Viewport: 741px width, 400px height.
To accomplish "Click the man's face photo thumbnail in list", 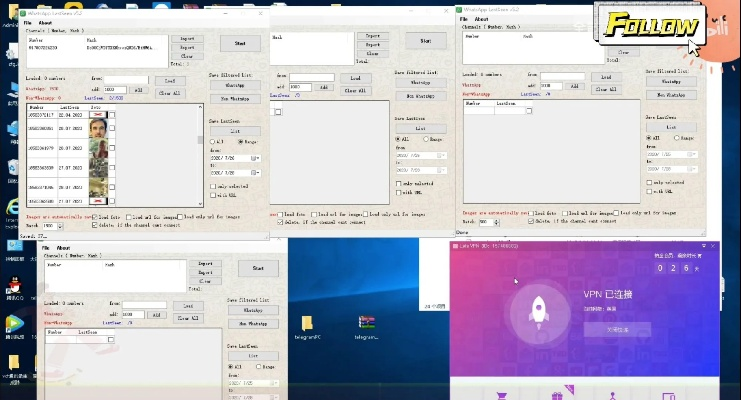I will (97, 130).
